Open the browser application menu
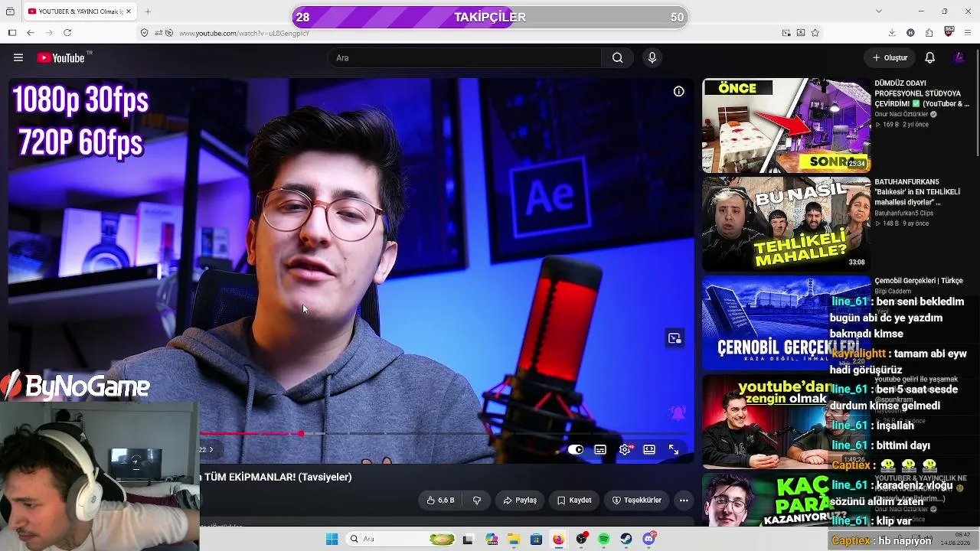Image resolution: width=980 pixels, height=551 pixels. [969, 33]
